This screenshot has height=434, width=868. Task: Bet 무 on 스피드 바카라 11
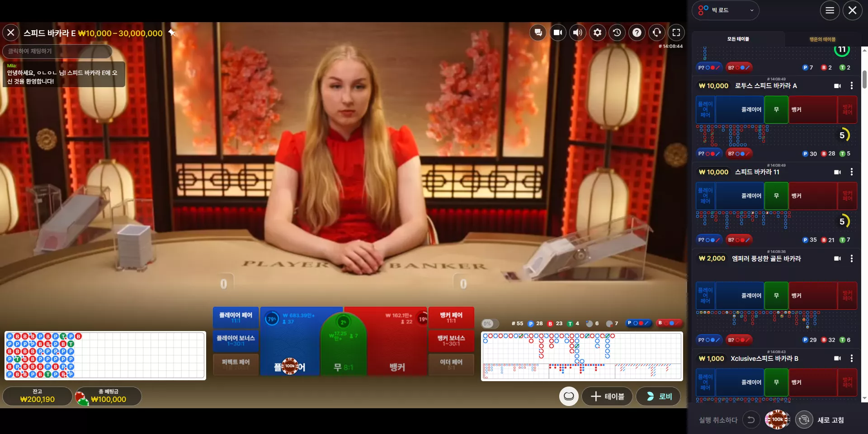point(776,196)
